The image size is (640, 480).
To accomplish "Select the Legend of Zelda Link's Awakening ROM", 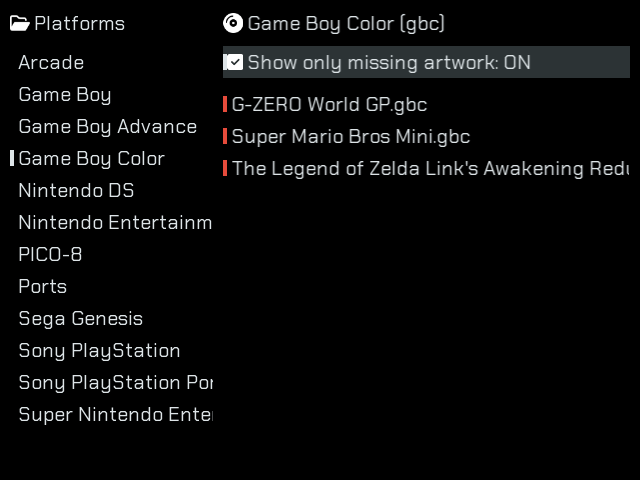I will 430,168.
